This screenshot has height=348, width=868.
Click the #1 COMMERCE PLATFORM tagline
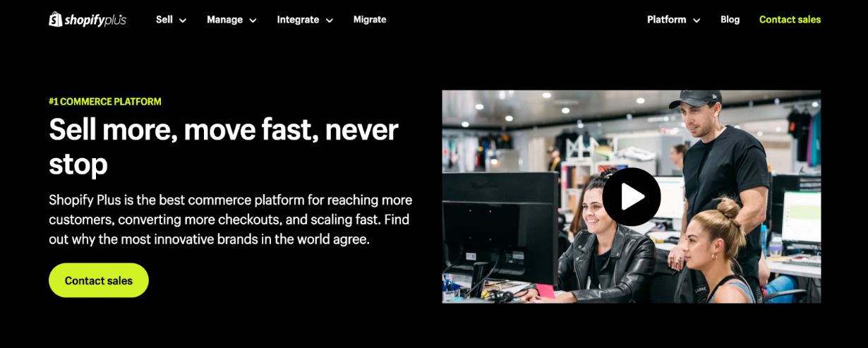click(x=105, y=102)
